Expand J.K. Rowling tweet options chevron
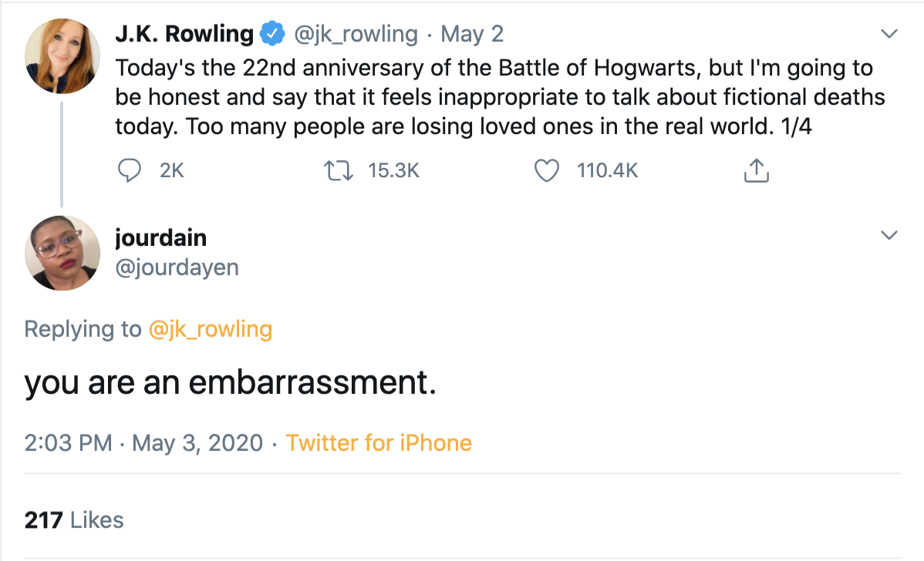Viewport: 924px width, 561px height. tap(889, 34)
